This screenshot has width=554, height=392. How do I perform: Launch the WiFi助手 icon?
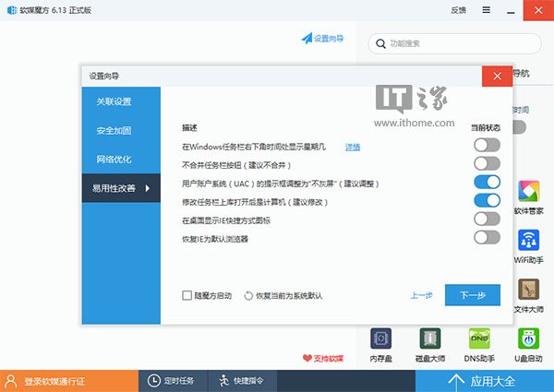coord(528,240)
